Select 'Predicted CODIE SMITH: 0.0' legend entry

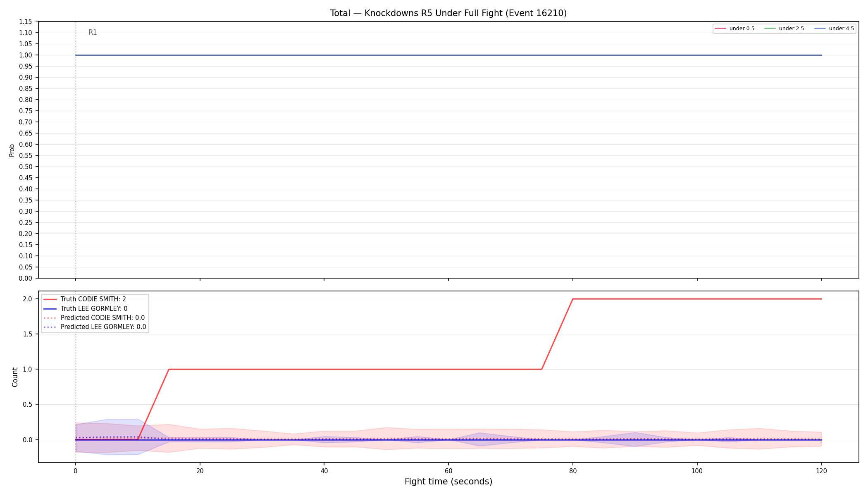[94, 318]
